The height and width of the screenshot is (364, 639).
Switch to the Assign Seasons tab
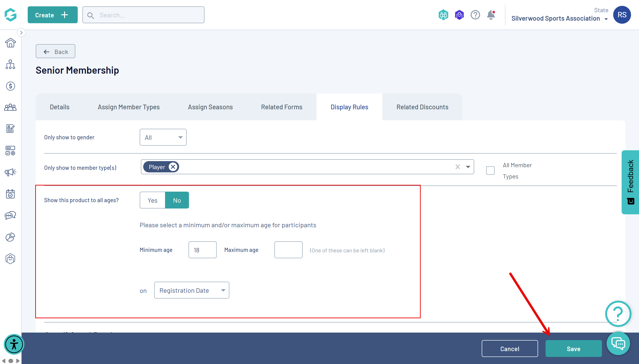(210, 107)
